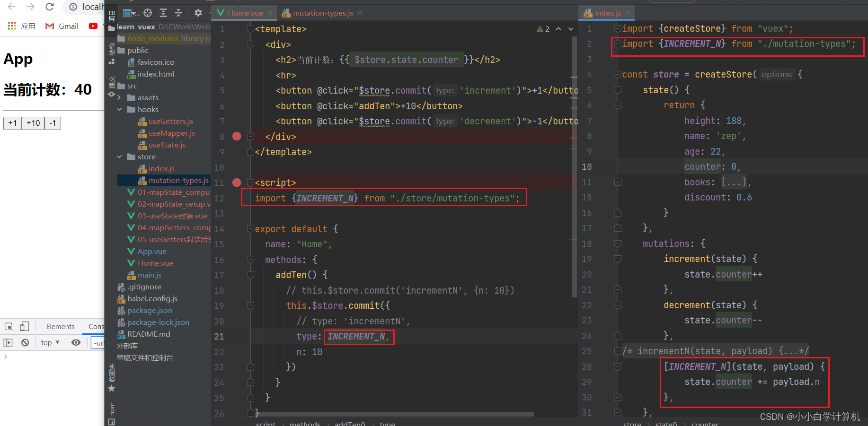Open useMapper.js in the project tree
The width and height of the screenshot is (868, 426).
pos(167,133)
